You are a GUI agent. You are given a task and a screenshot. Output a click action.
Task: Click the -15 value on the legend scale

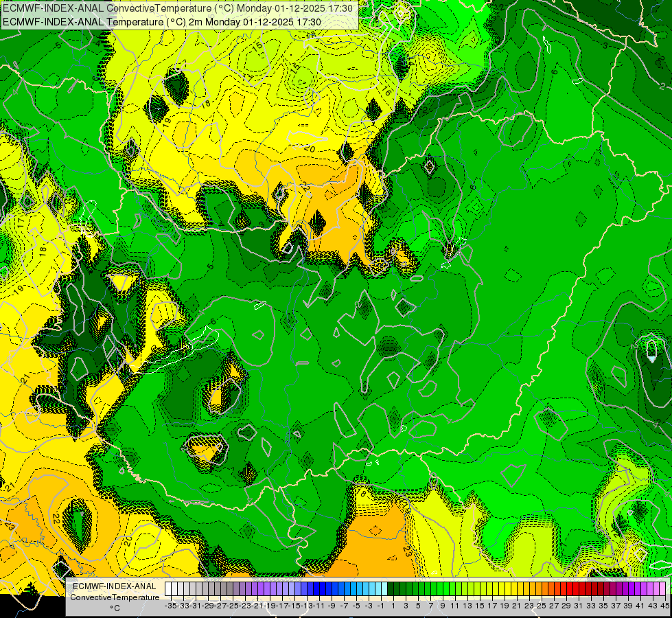click(294, 606)
